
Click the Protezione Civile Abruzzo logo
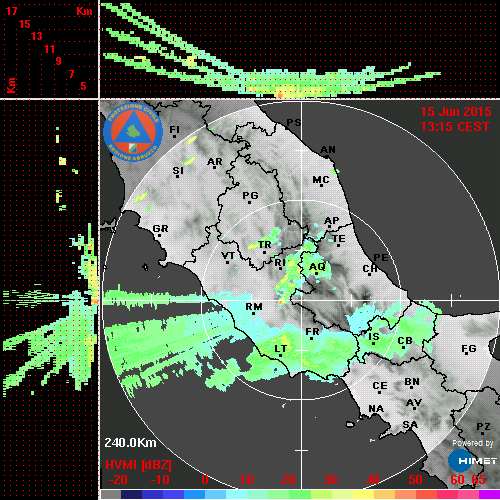(133, 132)
